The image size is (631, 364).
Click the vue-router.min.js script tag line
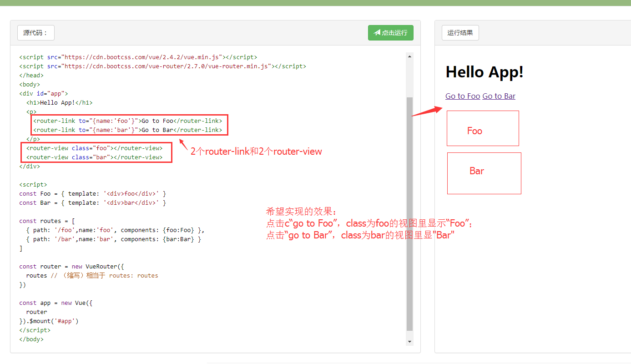[163, 66]
